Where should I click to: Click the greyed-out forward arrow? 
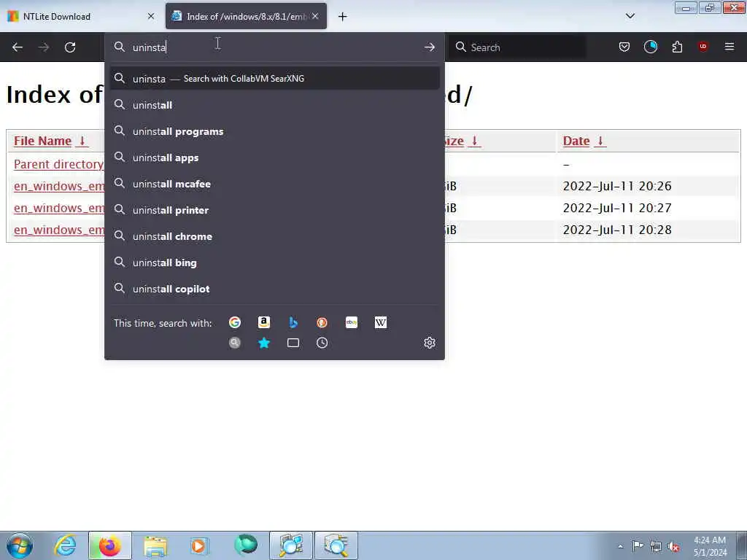click(x=44, y=47)
